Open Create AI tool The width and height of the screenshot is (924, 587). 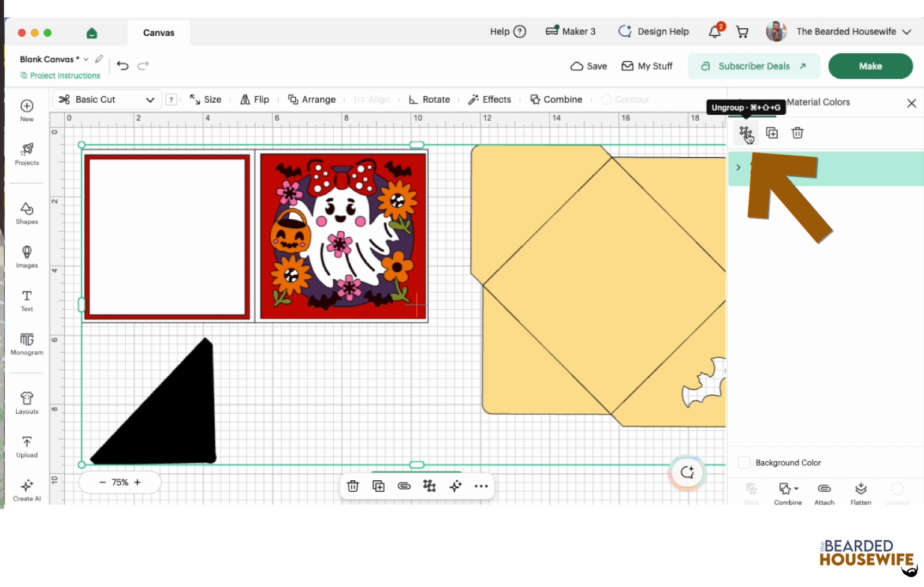point(27,490)
